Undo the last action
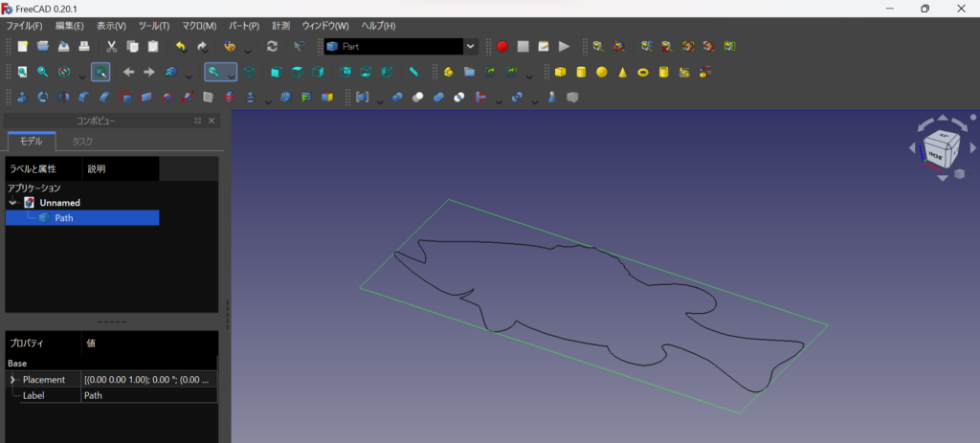The image size is (980, 443). pyautogui.click(x=181, y=46)
